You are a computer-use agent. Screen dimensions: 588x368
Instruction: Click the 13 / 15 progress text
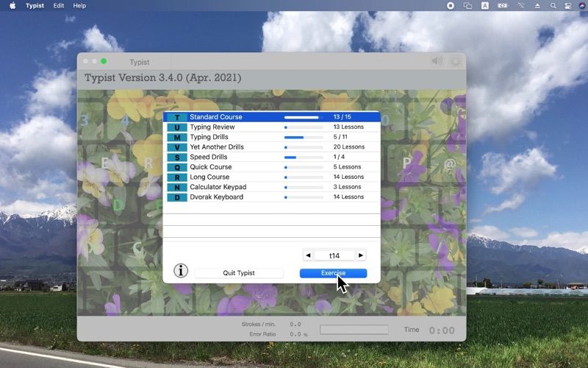click(x=342, y=117)
